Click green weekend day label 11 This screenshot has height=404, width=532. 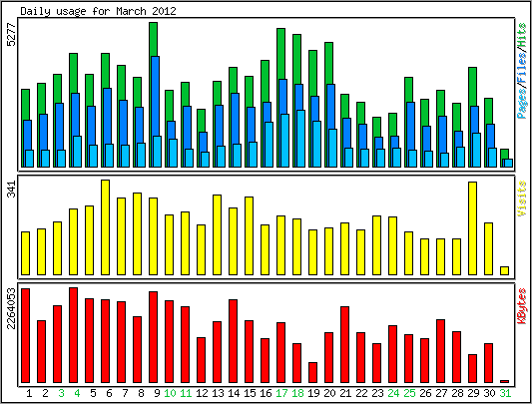pyautogui.click(x=186, y=393)
